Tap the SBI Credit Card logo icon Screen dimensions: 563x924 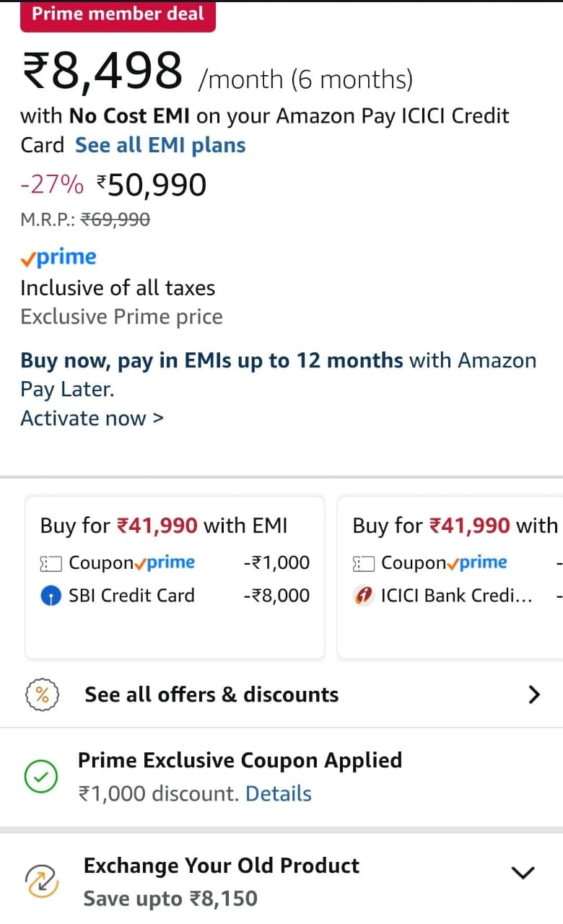(x=51, y=596)
